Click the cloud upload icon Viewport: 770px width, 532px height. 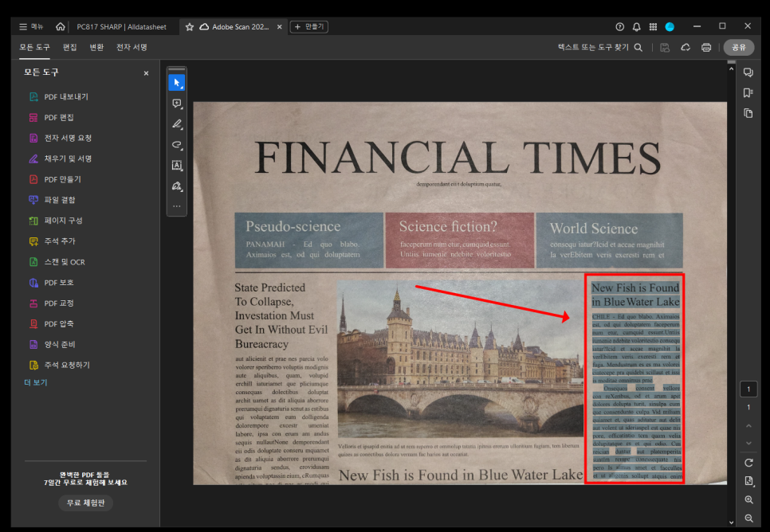click(x=686, y=47)
